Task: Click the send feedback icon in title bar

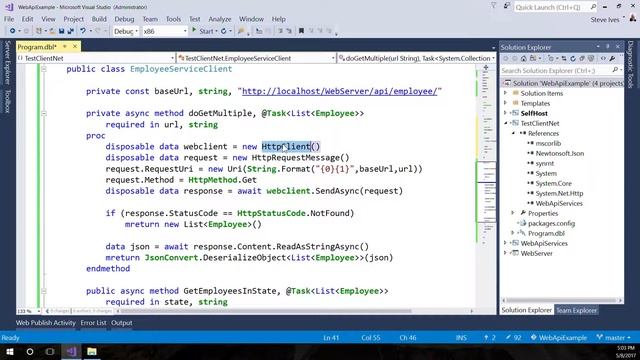Action: click(x=507, y=6)
